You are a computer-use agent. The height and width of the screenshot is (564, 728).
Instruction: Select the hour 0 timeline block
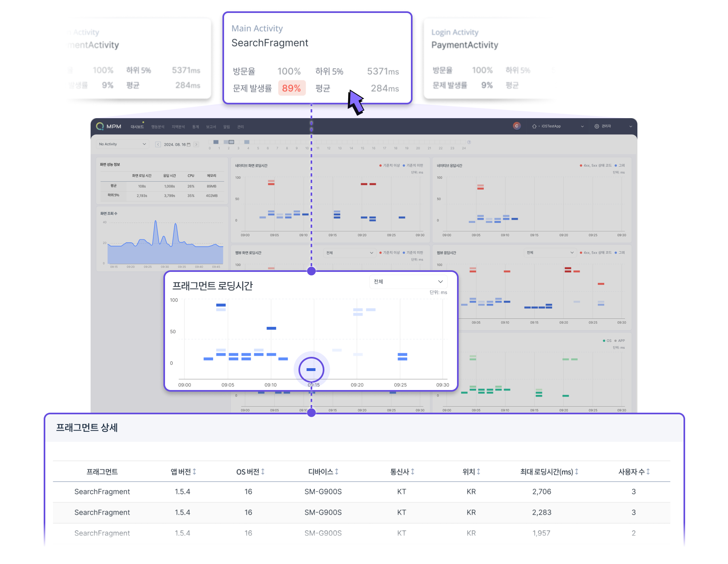click(x=216, y=142)
